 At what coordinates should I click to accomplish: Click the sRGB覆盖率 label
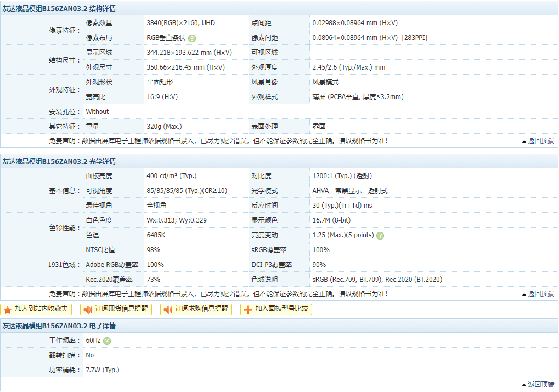pos(269,250)
